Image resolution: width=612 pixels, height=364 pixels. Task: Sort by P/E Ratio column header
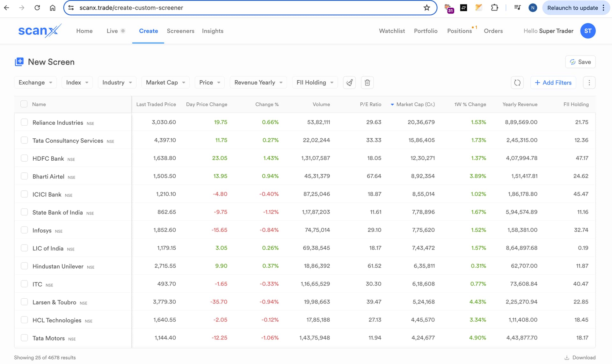(370, 104)
